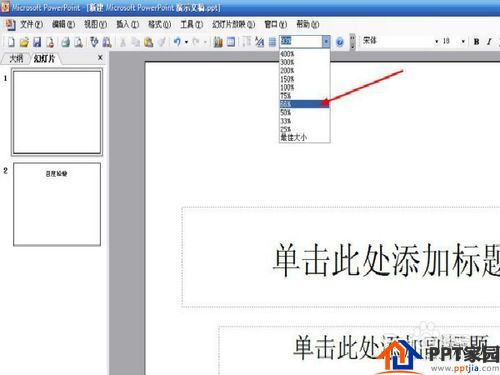Click the Open folder icon
Screen dimensions: 500x375
point(24,42)
